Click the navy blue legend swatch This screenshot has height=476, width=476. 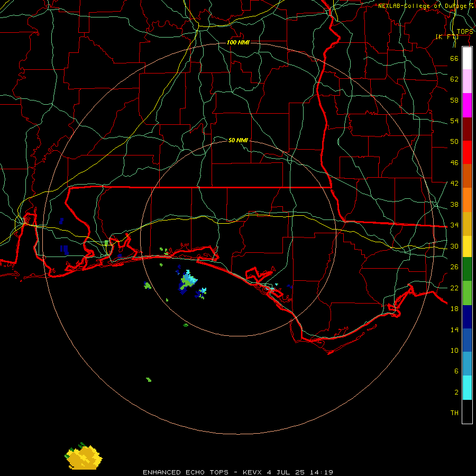pyautogui.click(x=467, y=317)
